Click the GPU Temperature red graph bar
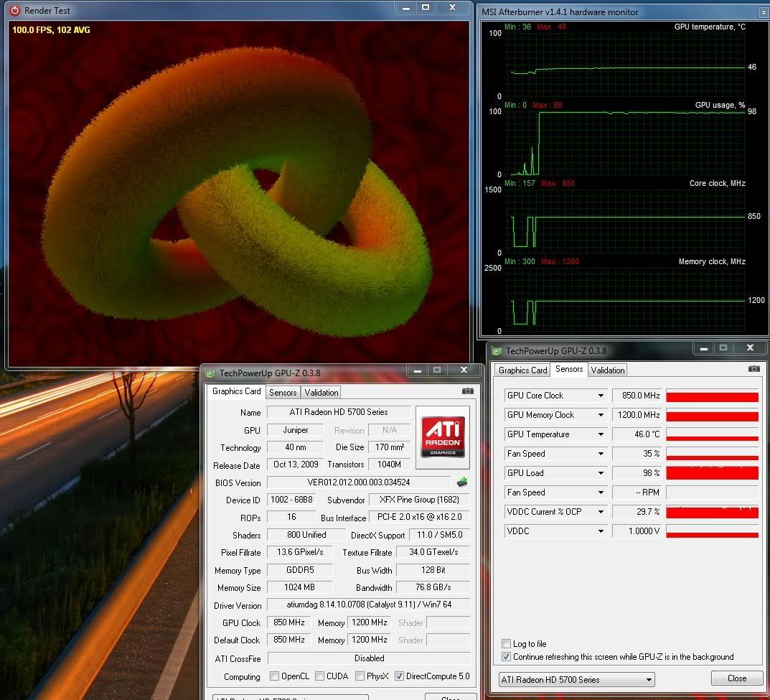The width and height of the screenshot is (770, 700). 712,435
